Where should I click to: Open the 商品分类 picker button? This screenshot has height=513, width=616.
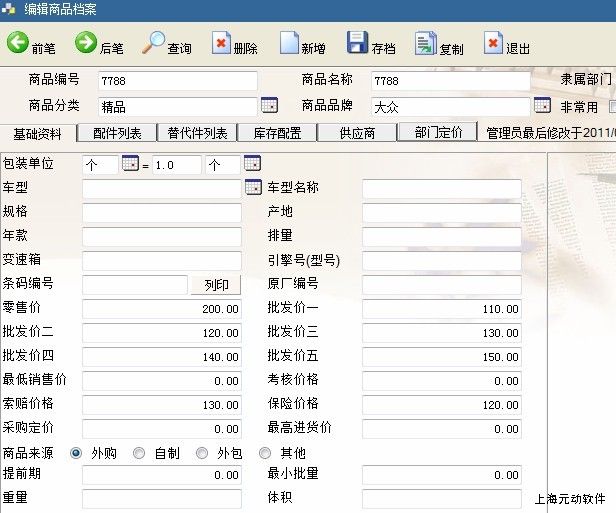(268, 105)
